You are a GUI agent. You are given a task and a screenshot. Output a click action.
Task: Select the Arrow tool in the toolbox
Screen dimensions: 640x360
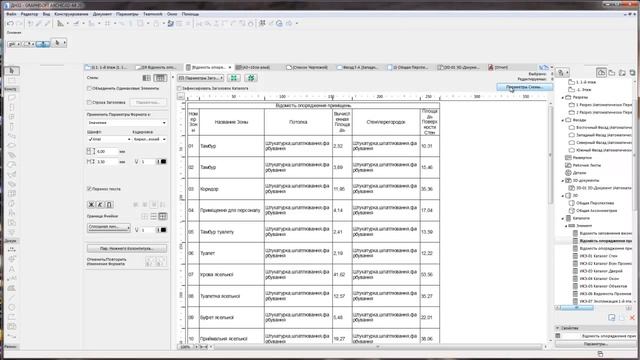point(11,71)
